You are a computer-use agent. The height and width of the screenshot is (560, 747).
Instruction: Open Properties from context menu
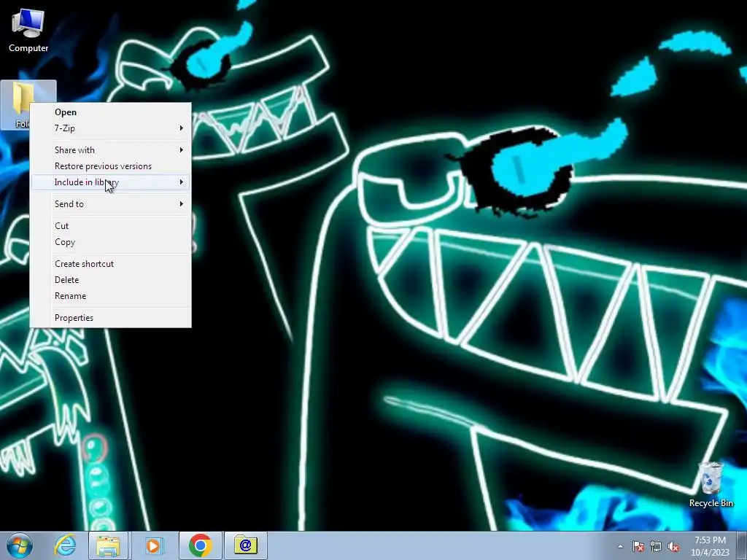click(111, 318)
